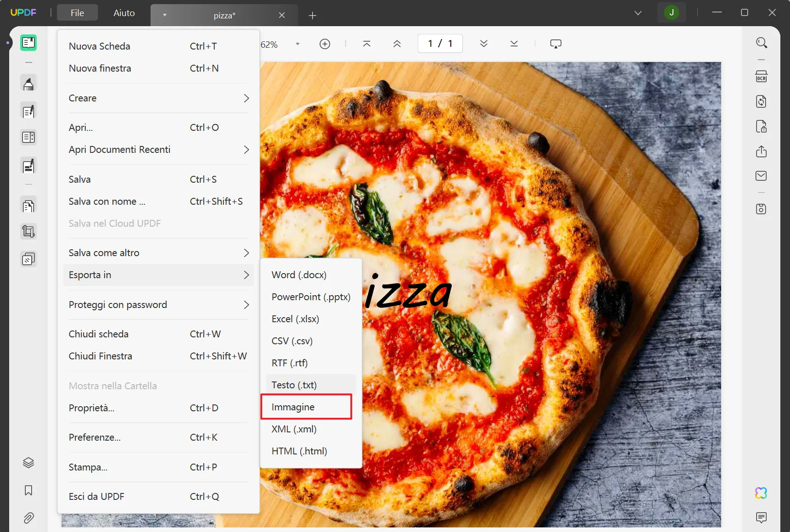Open the title bar chevron dropdown
The image size is (790, 532).
638,13
